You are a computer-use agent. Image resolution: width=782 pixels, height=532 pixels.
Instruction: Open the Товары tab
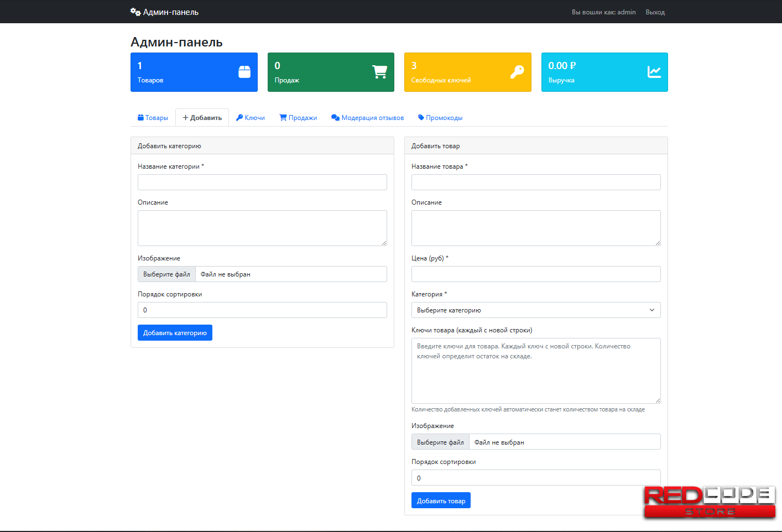(x=153, y=118)
